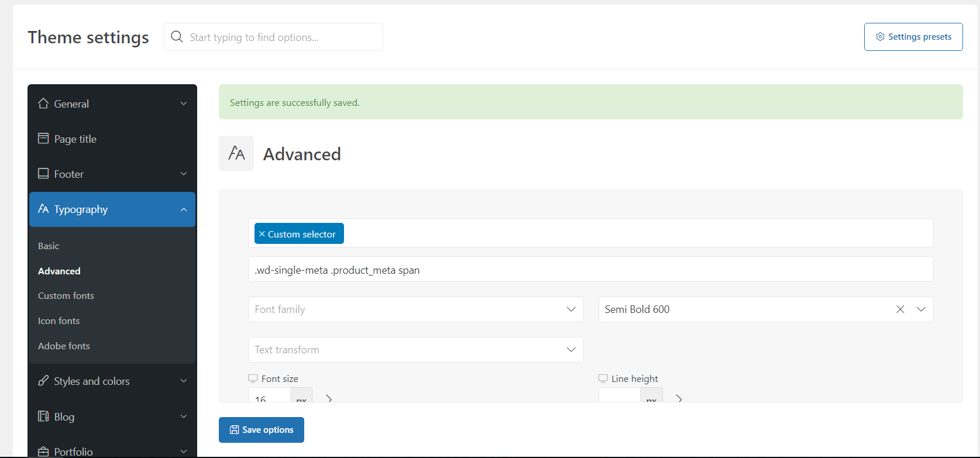Open the Icon fonts submenu
The width and height of the screenshot is (980, 458).
pyautogui.click(x=59, y=321)
